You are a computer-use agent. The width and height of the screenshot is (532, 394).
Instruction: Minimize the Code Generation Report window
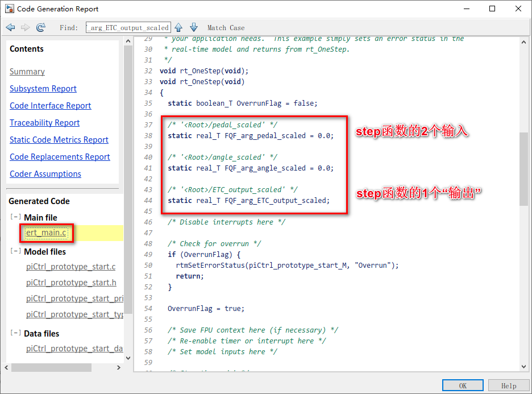[x=467, y=9]
